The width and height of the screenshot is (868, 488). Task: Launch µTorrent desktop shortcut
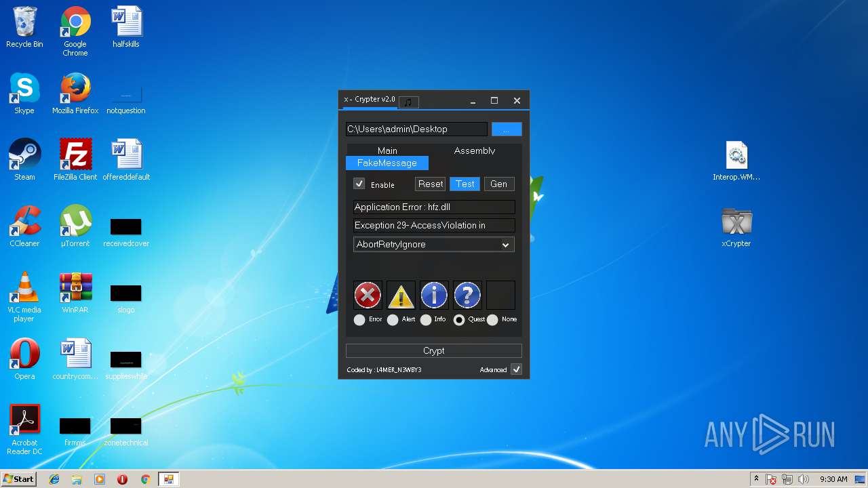pos(75,227)
